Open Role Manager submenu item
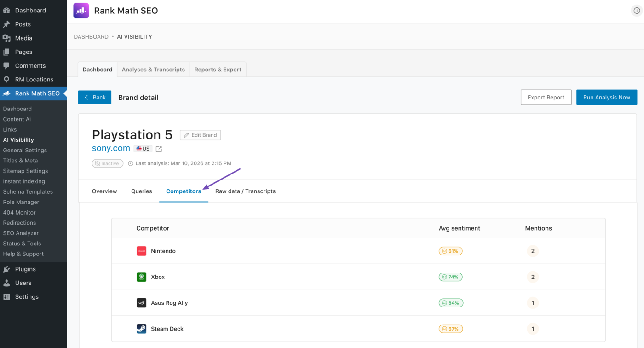Screen dimensions: 644x348 click(x=21, y=202)
